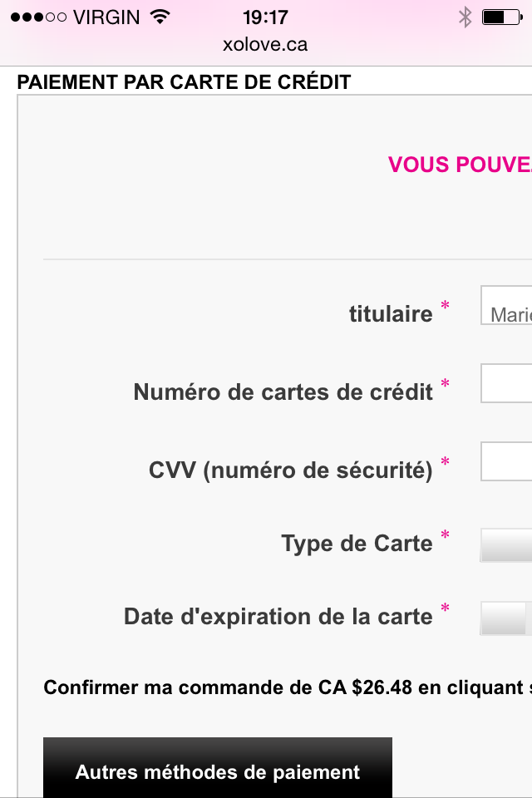Tap the asterisk after Date d'expiration label
The image size is (532, 798).
coord(445,610)
